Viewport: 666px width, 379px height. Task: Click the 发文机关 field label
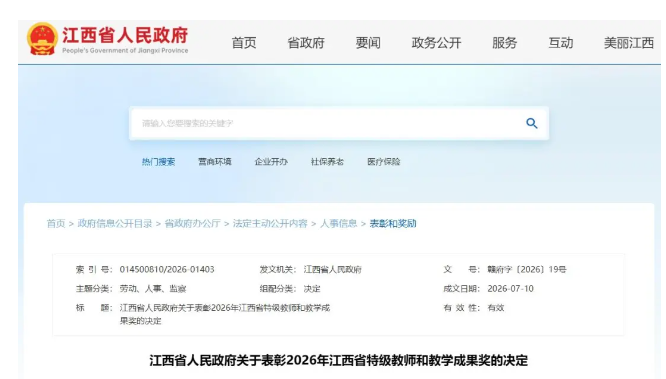point(278,269)
